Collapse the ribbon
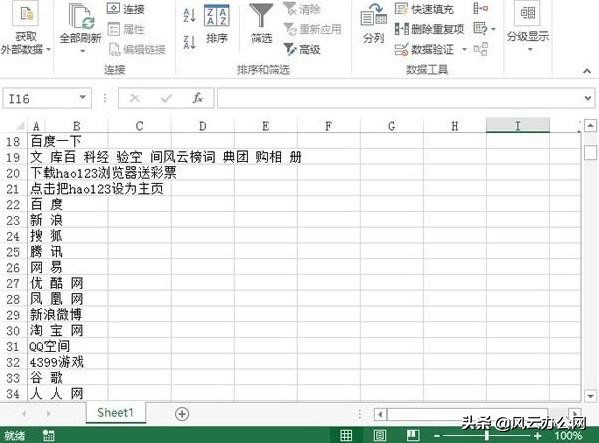Screen dimensions: 599x443 click(x=587, y=71)
